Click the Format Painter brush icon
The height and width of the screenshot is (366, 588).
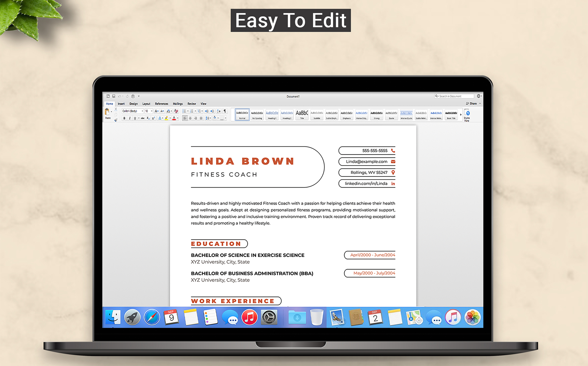tap(116, 120)
